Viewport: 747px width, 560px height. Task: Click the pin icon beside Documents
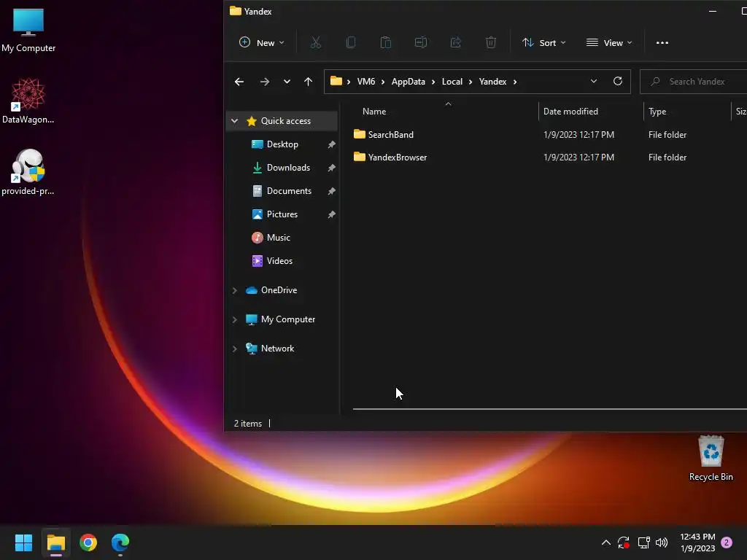coord(332,191)
